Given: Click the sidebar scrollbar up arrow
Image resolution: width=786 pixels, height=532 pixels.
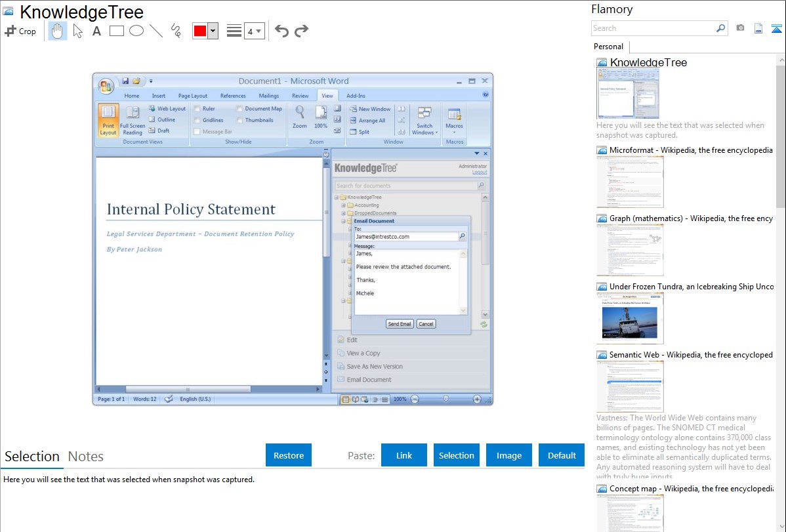Looking at the screenshot, I should coord(781,59).
